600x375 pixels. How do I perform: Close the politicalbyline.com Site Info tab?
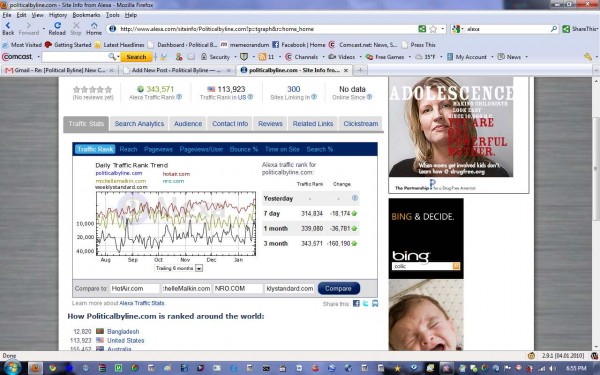coord(346,70)
